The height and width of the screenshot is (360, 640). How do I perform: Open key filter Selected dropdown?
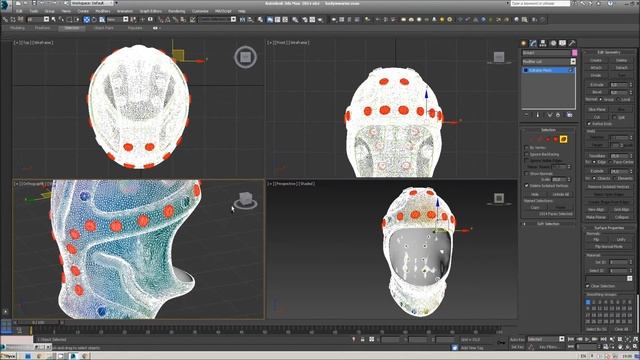pos(546,339)
